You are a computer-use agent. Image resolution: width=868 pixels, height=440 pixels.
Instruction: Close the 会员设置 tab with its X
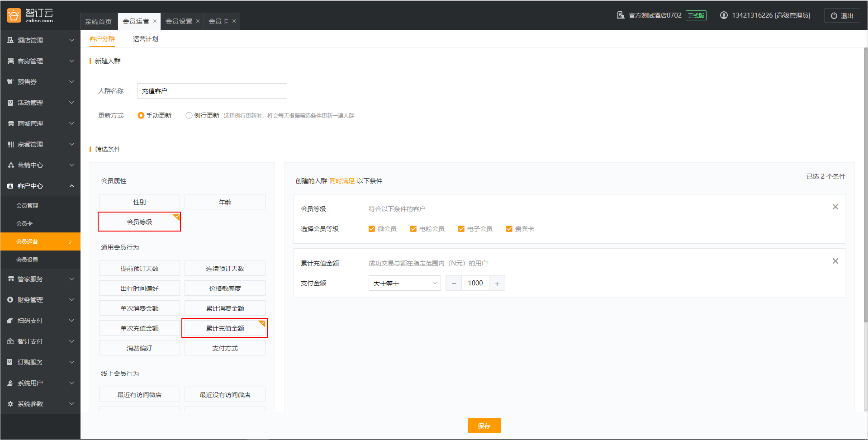click(198, 21)
